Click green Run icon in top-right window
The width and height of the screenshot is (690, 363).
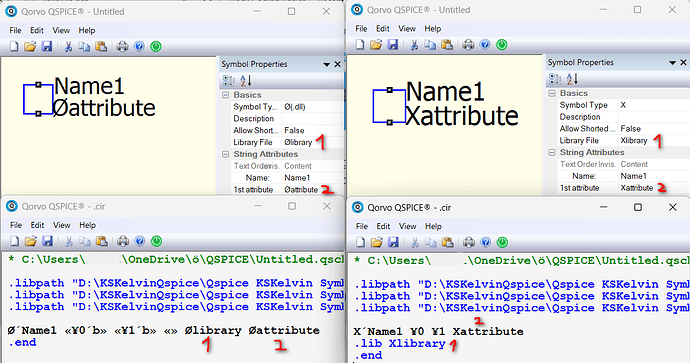(x=502, y=44)
